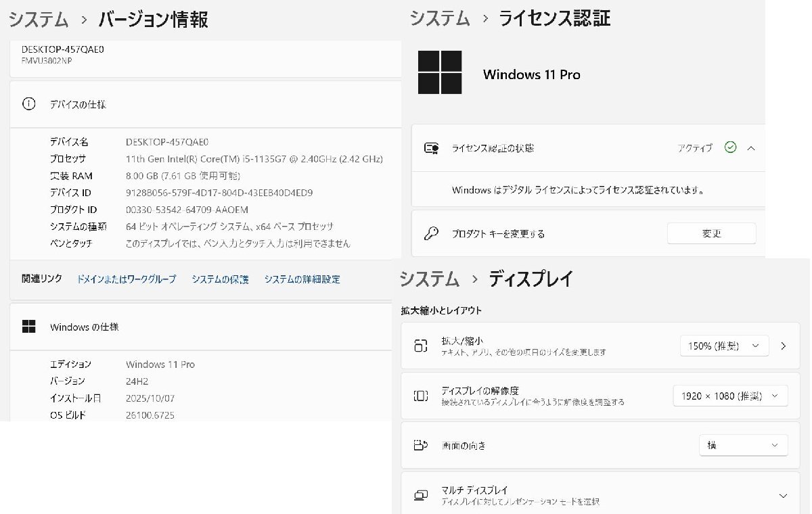Click the デバイス ID label
812x514 pixels.
(x=70, y=193)
